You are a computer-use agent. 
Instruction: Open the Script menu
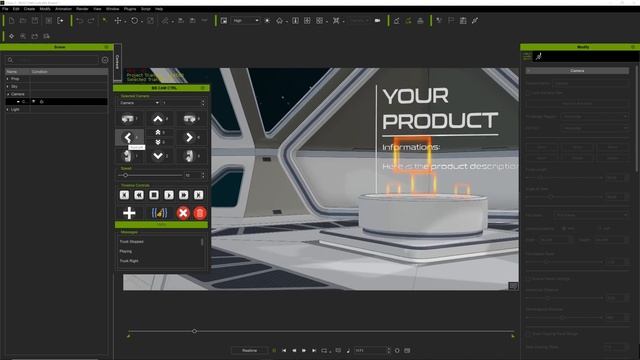[x=146, y=9]
